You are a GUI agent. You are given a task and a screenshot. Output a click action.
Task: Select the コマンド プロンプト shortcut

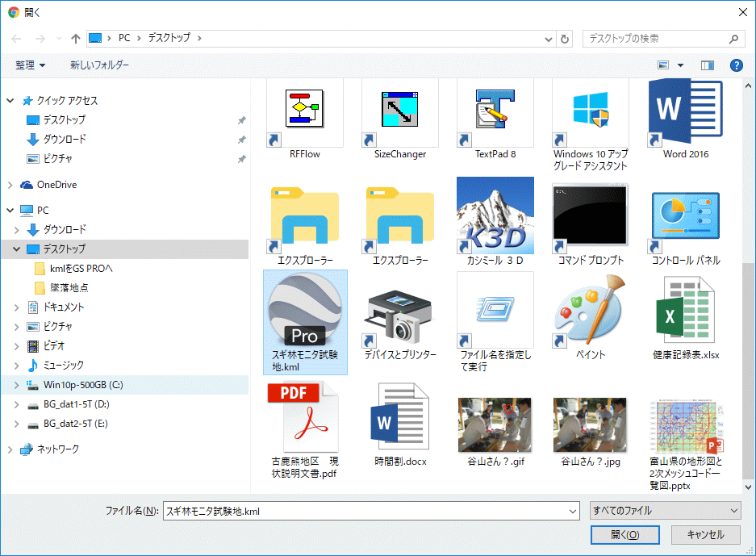[x=590, y=219]
